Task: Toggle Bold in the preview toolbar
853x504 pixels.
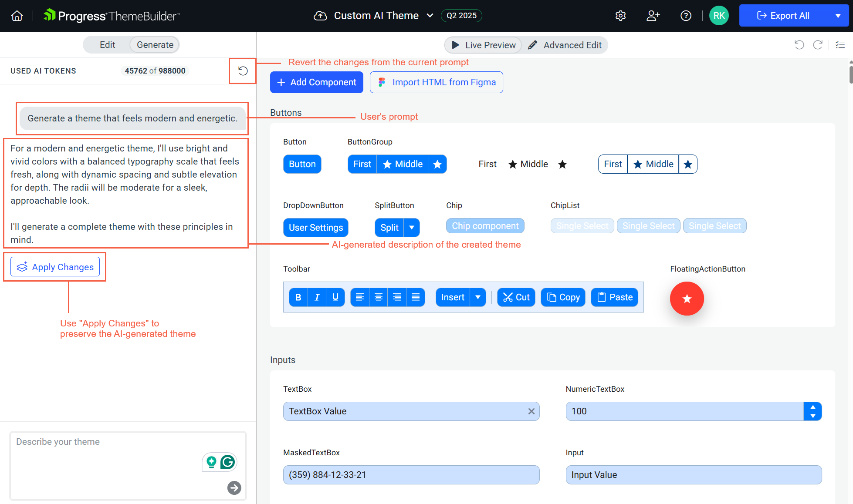Action: coord(298,297)
